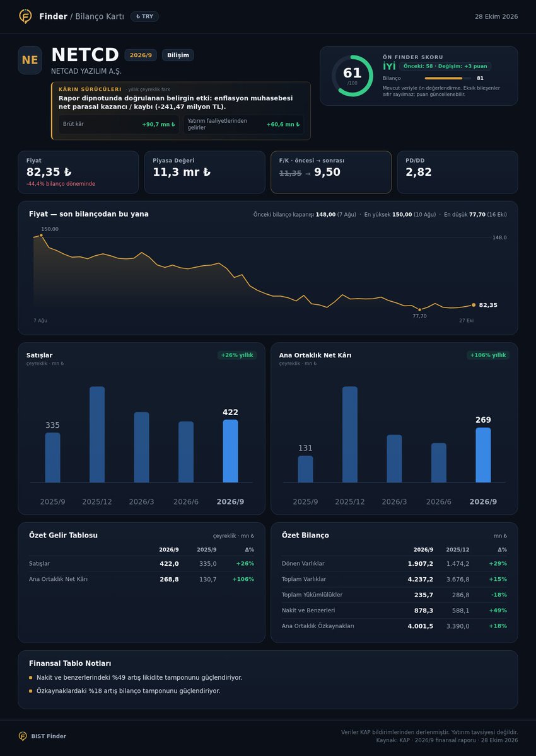Image resolution: width=536 pixels, height=756 pixels.
Task: Click the 2026/9 period badge beside NETCD
Action: [141, 55]
